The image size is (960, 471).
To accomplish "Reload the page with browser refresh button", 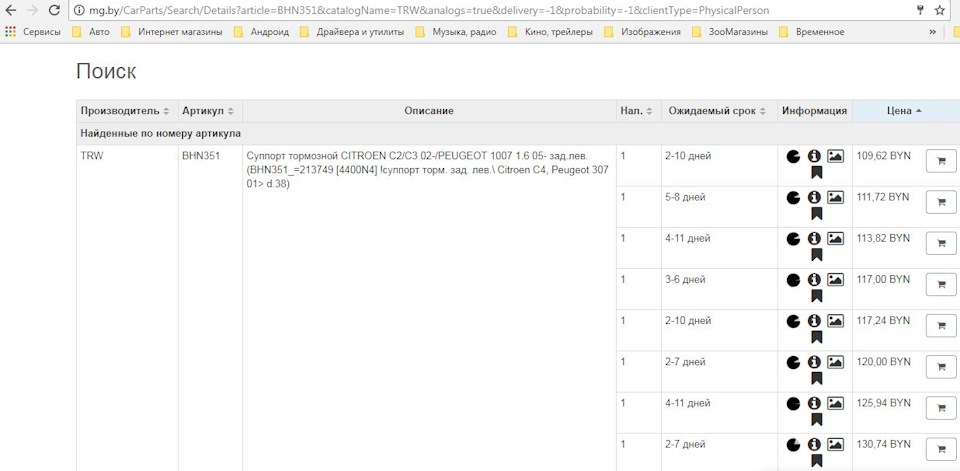I will pos(54,10).
